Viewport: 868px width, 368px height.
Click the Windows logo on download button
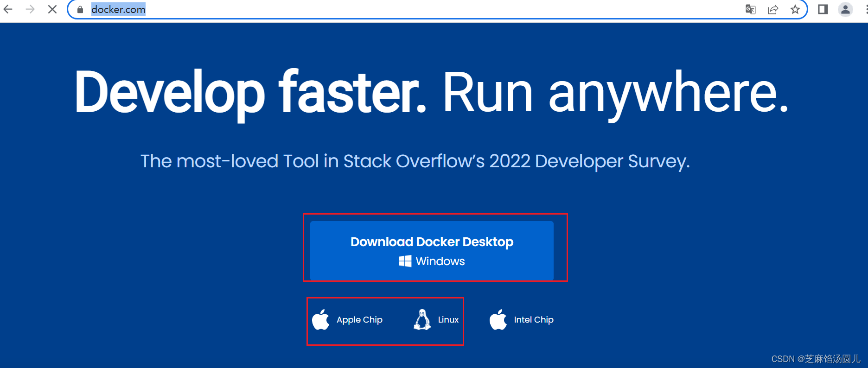pos(405,261)
